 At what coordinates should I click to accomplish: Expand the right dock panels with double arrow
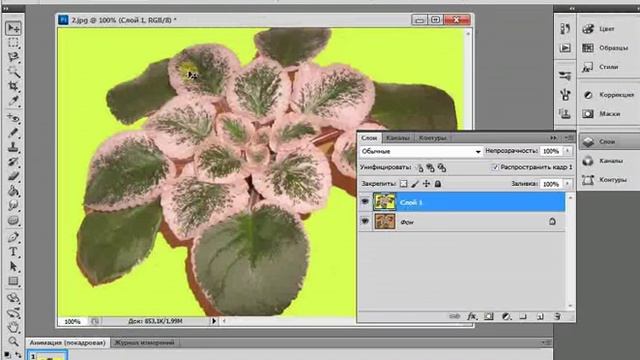572,9
